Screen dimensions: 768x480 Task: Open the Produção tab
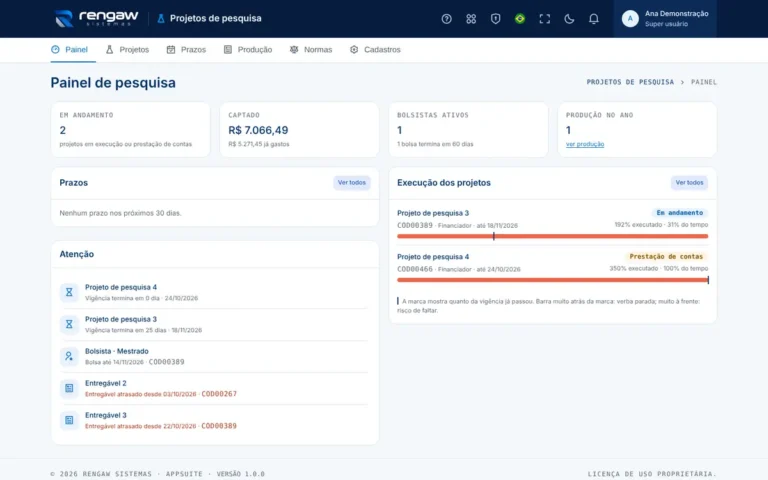click(x=248, y=49)
